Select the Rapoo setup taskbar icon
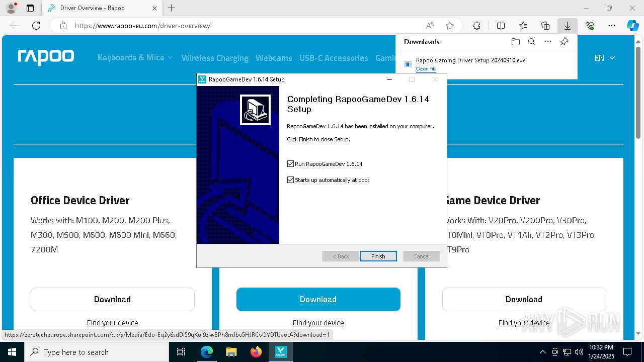This screenshot has height=362, width=644. 281,352
